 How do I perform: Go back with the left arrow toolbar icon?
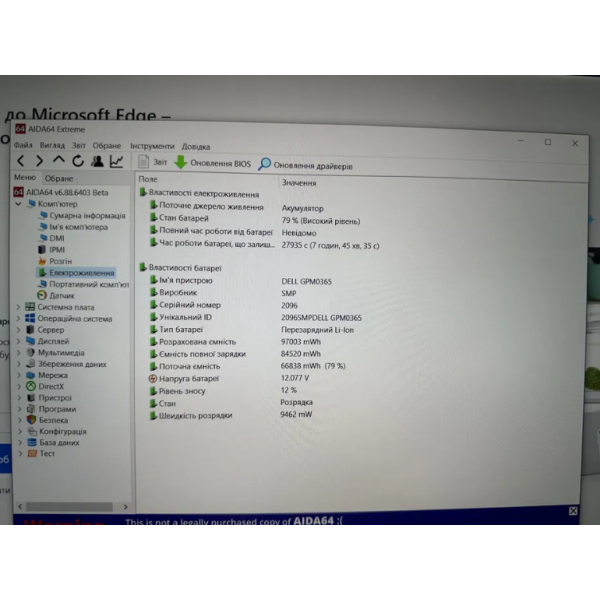click(21, 161)
